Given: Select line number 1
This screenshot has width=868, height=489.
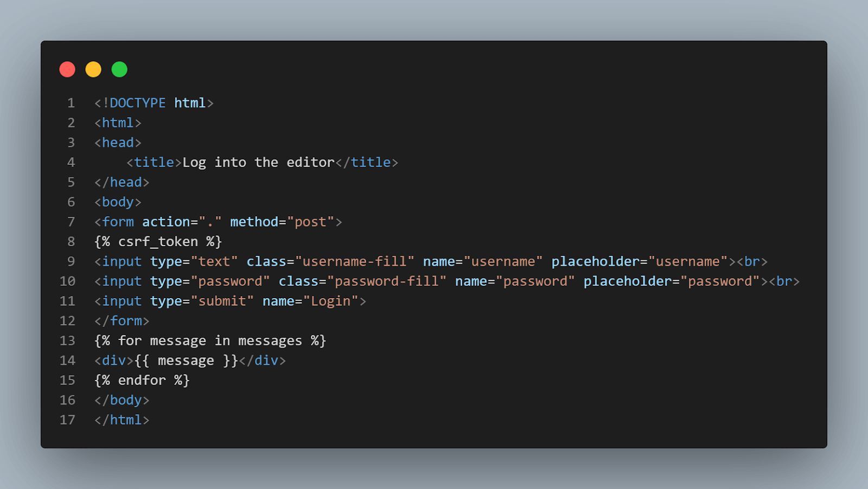Looking at the screenshot, I should tap(71, 103).
